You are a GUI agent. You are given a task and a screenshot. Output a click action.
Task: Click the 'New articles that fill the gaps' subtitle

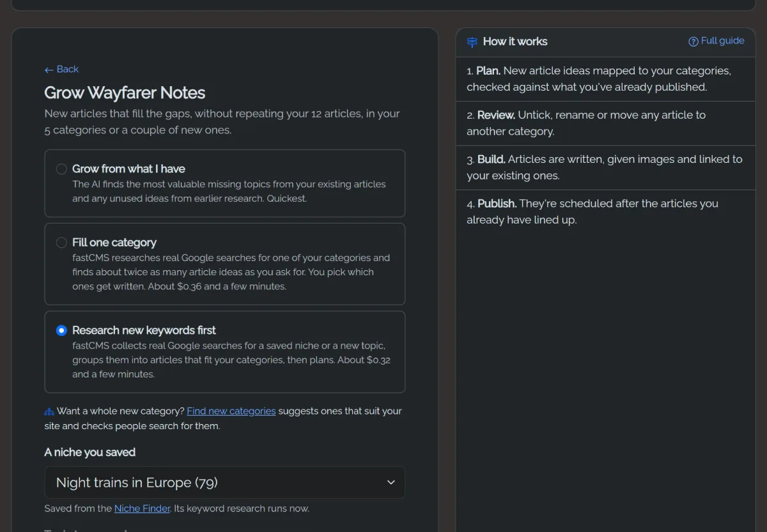coord(222,121)
